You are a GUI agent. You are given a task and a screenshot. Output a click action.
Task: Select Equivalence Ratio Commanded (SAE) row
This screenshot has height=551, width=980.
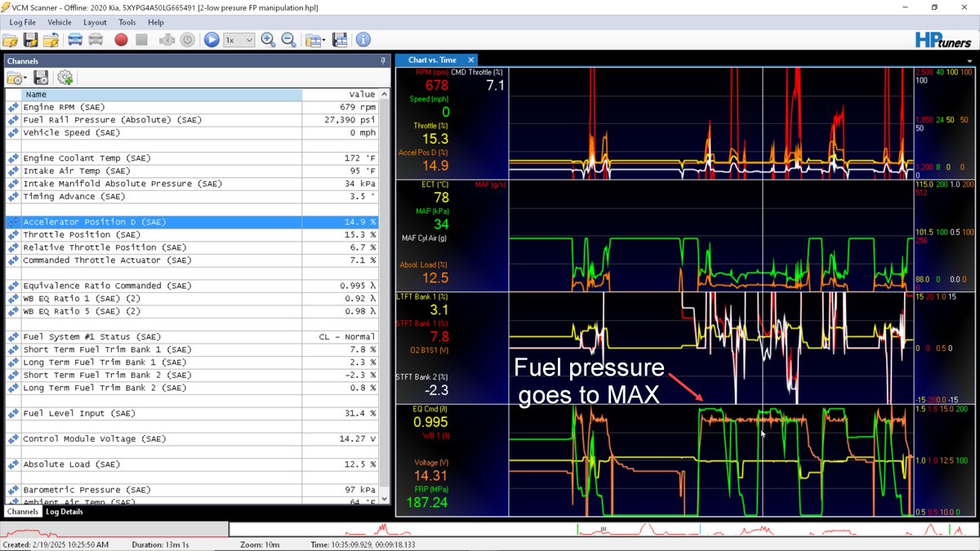[192, 286]
